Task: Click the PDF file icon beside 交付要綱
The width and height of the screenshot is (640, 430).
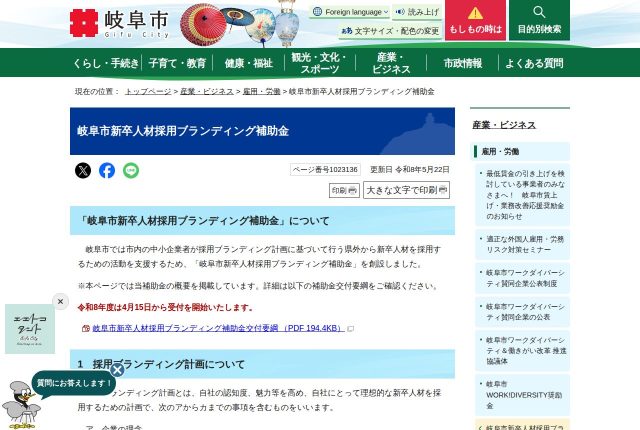Action: [86, 328]
